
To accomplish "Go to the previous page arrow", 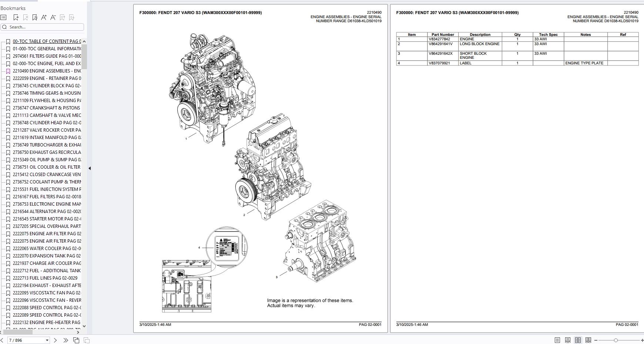I will tap(2, 340).
